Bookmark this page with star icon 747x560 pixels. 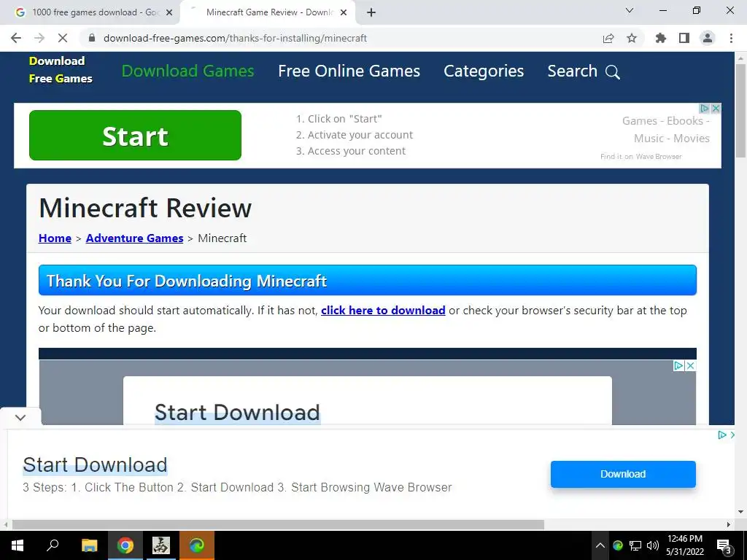(632, 38)
